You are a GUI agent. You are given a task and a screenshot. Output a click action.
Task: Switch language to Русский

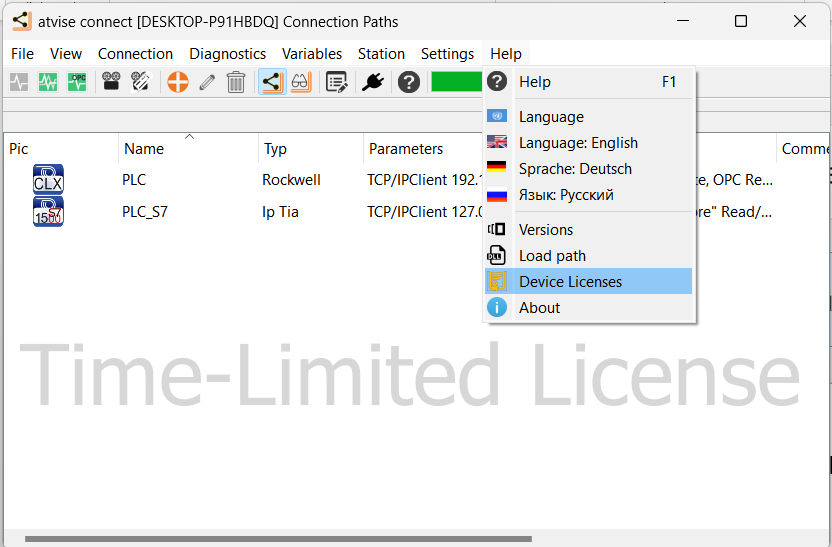[x=589, y=194]
